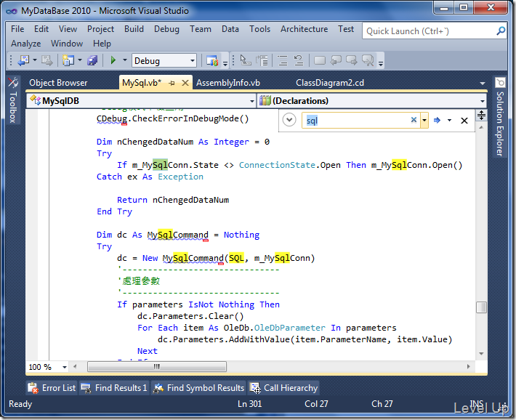Close the MySql.vb tab

click(185, 83)
